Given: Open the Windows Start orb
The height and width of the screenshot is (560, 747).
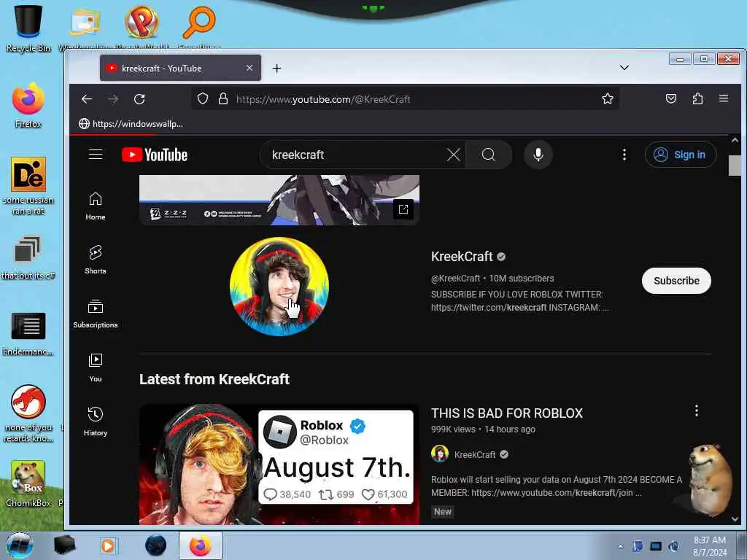Looking at the screenshot, I should (x=20, y=545).
